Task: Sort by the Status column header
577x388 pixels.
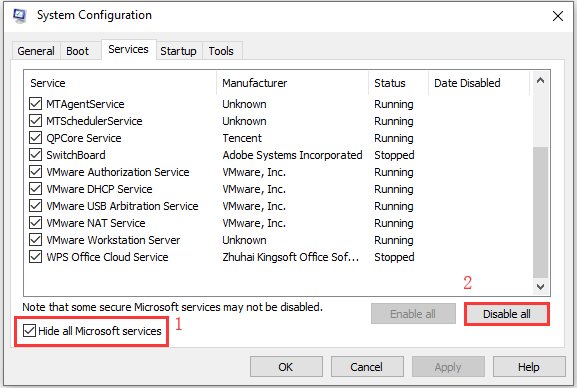Action: coord(399,83)
